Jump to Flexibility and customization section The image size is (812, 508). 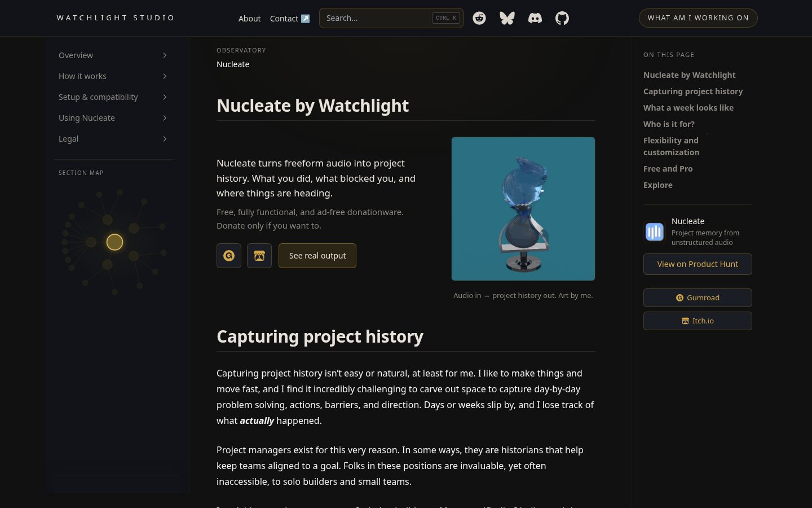pos(671,146)
